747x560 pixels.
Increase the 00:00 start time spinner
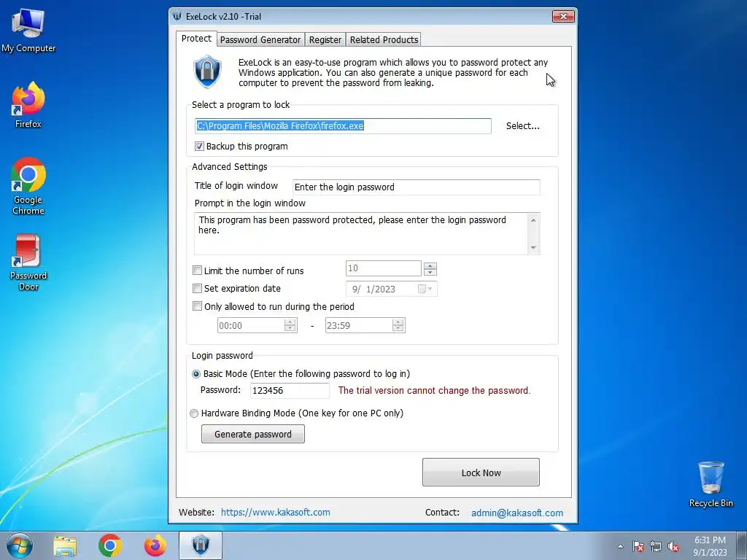click(290, 322)
